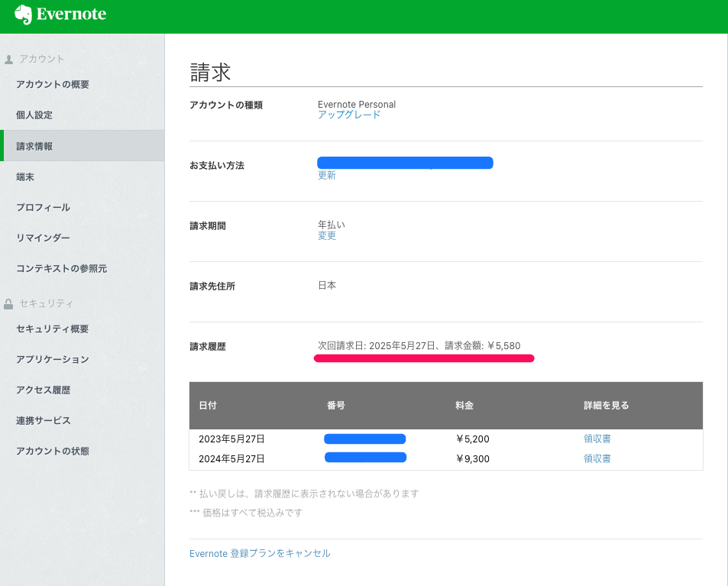Open アカウントの状態 page

(53, 452)
